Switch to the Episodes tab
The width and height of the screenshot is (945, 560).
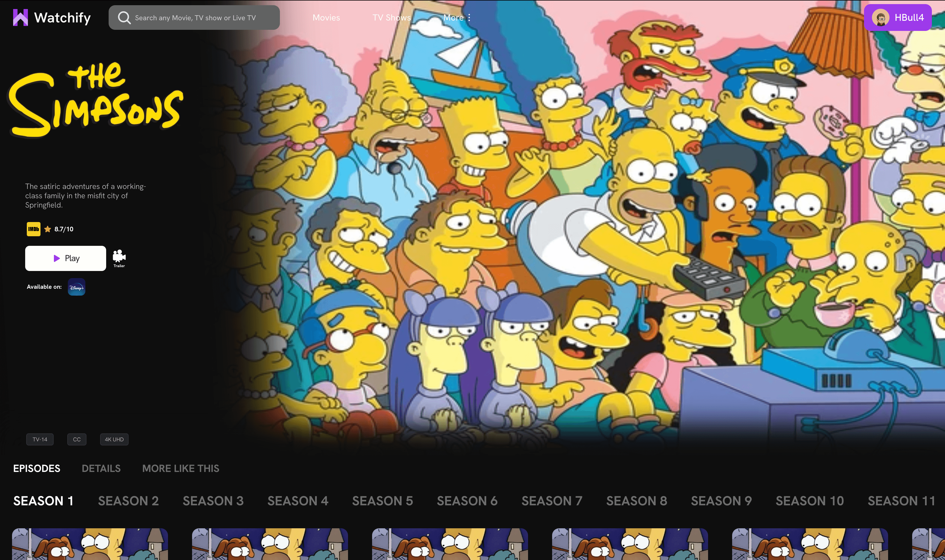pos(37,468)
